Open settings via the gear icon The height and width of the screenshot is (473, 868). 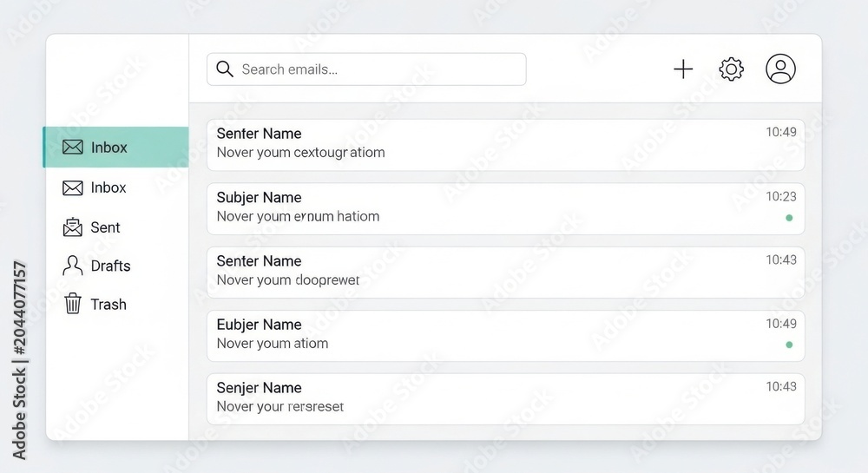click(731, 69)
